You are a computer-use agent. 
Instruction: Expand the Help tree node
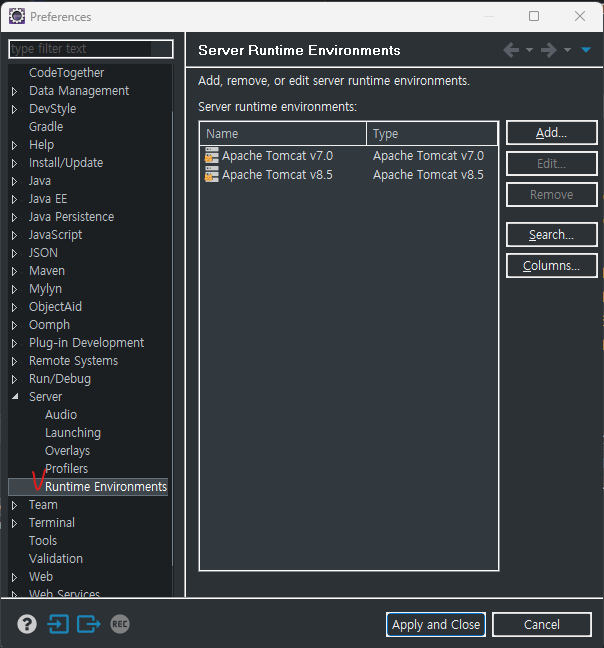pyautogui.click(x=14, y=145)
